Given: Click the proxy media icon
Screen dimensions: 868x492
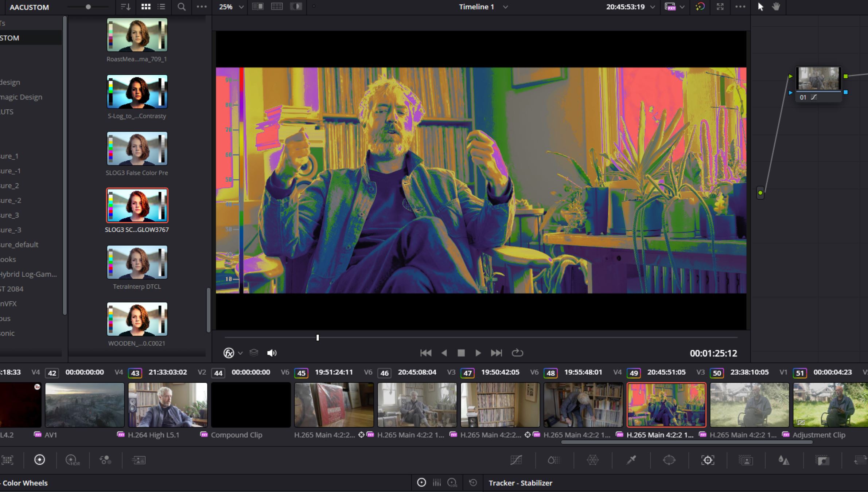Looking at the screenshot, I should click(670, 7).
